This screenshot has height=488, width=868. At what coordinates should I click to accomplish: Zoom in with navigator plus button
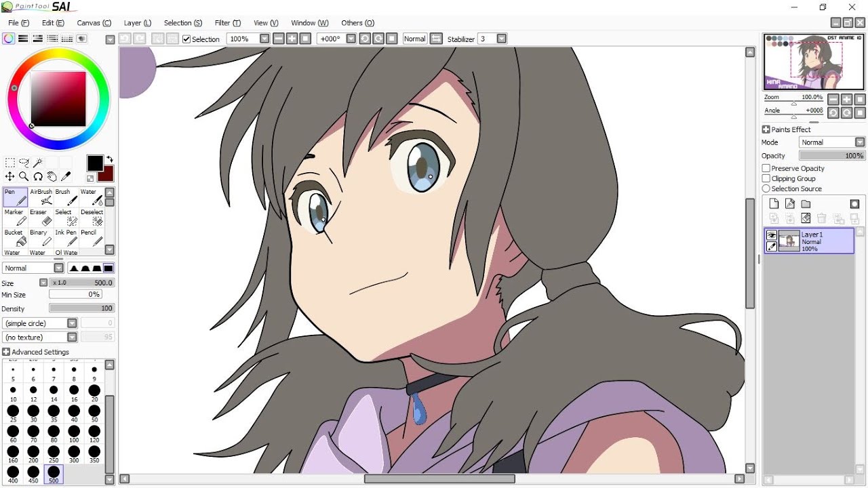click(846, 100)
